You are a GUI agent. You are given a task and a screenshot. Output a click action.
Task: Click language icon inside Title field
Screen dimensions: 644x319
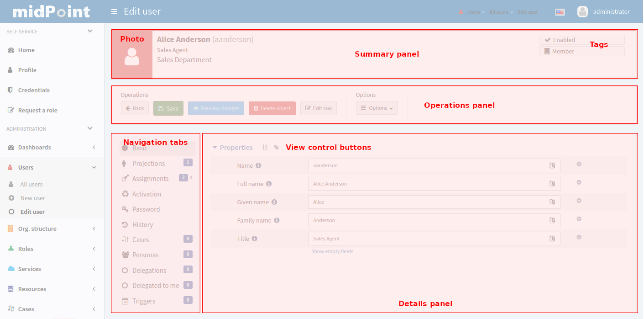pos(552,239)
